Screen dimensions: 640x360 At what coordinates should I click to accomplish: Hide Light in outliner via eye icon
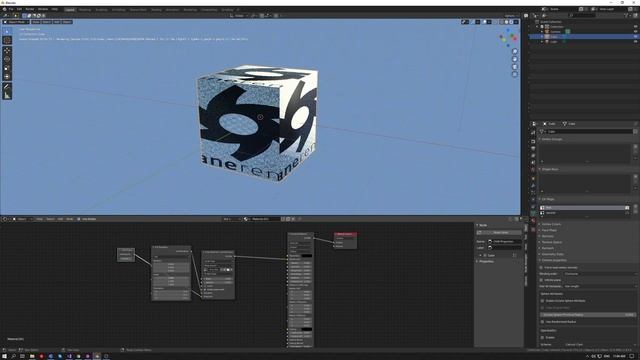[636, 42]
